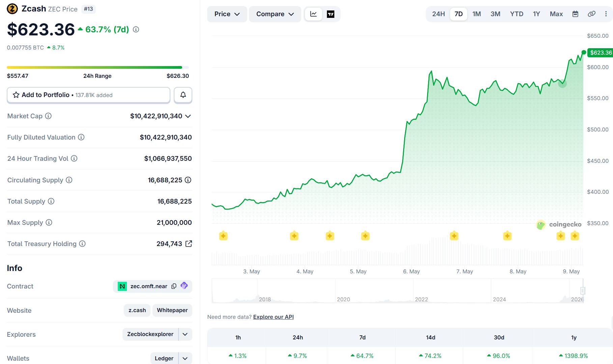This screenshot has height=364, width=613.
Task: Select the 7D chart range
Action: (458, 14)
